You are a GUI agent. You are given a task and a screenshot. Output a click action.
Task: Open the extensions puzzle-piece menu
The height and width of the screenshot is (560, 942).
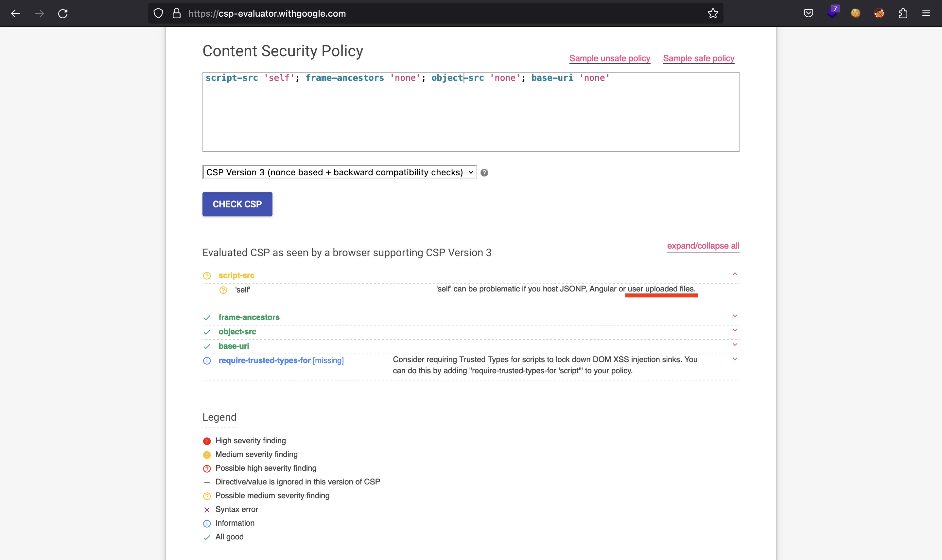903,14
